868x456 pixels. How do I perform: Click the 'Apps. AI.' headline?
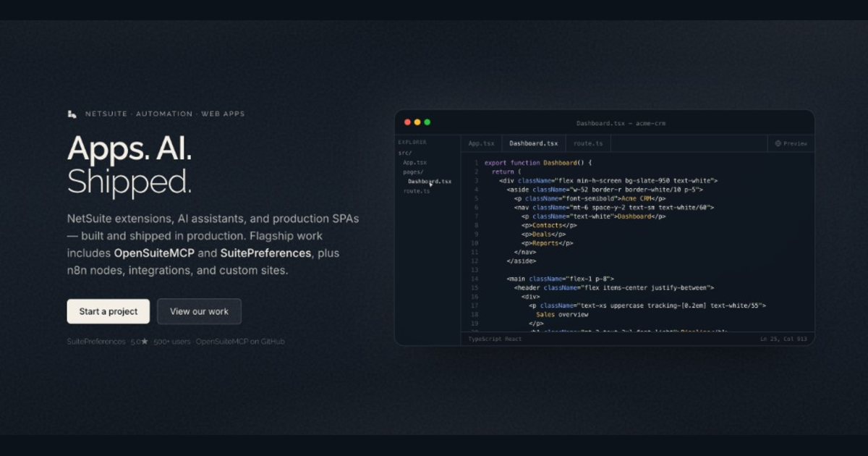(x=129, y=148)
